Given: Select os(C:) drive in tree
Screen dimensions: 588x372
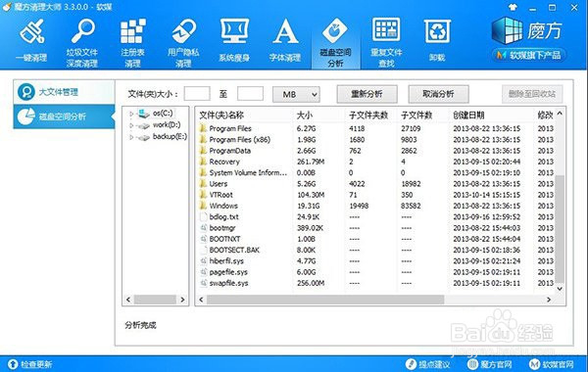Looking at the screenshot, I should pos(163,114).
